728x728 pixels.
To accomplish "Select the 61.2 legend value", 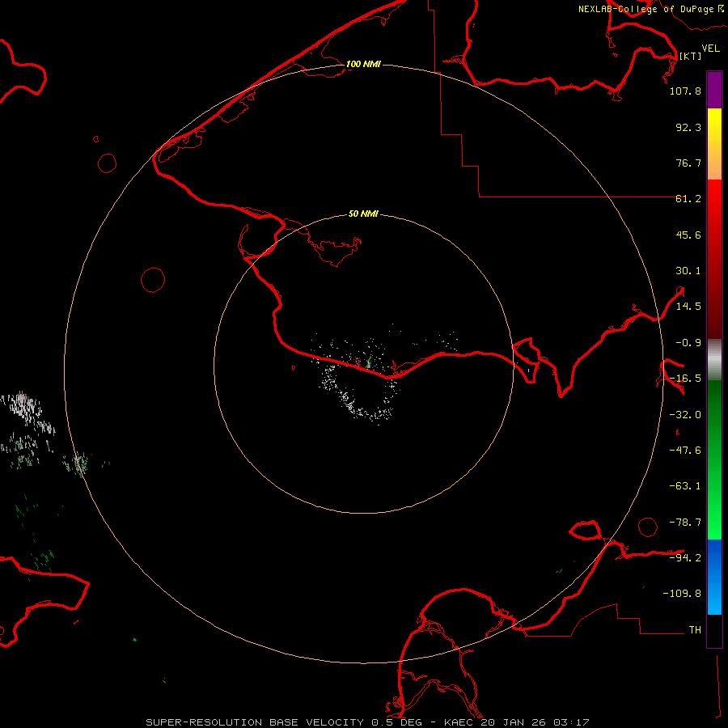I will click(x=688, y=199).
